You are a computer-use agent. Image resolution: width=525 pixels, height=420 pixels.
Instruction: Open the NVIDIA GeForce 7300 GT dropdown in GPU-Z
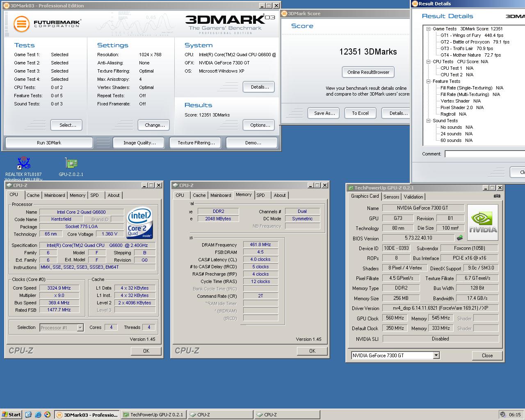tap(436, 356)
